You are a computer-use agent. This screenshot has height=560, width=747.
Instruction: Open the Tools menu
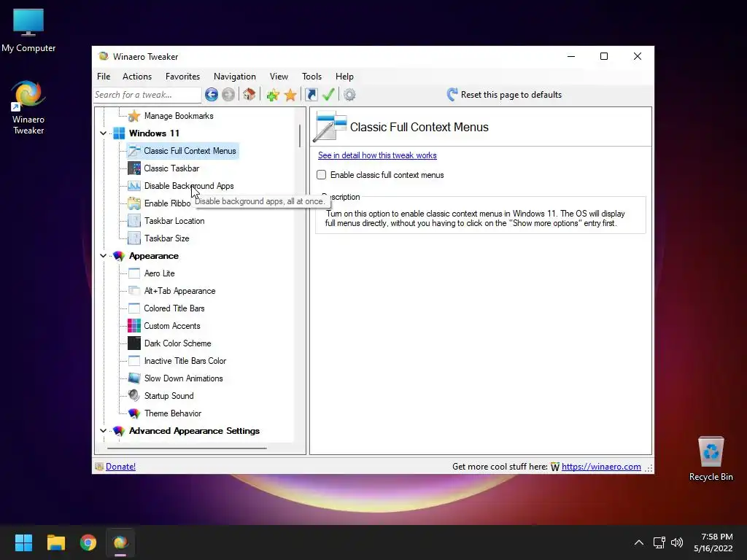(311, 76)
